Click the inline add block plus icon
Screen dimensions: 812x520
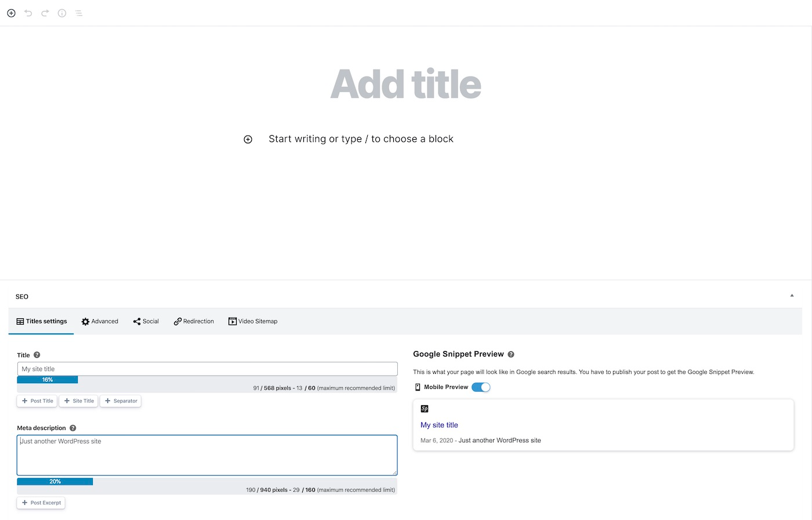tap(248, 139)
